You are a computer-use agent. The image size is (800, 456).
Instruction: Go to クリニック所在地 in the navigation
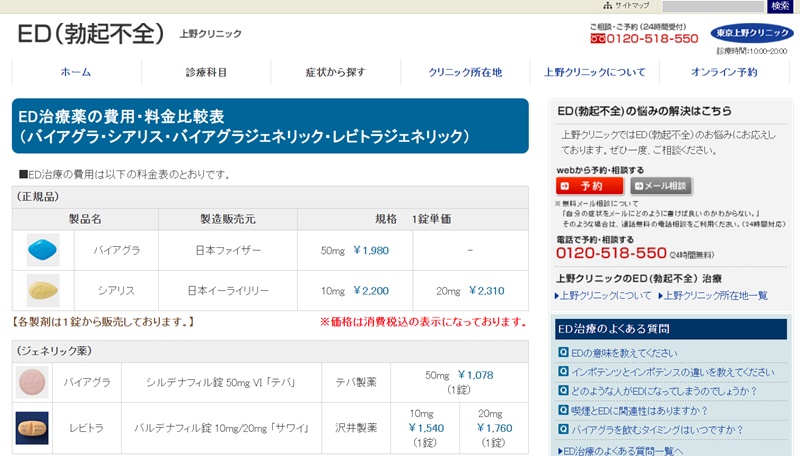[x=465, y=72]
